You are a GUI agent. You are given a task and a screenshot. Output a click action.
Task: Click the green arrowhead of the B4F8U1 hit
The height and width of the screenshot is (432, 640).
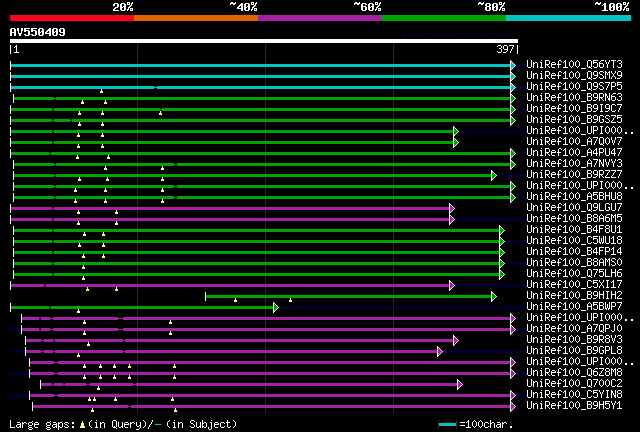click(502, 231)
